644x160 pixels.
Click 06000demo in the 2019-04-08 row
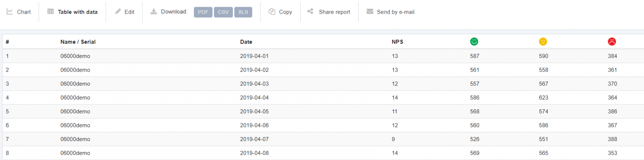tap(75, 153)
